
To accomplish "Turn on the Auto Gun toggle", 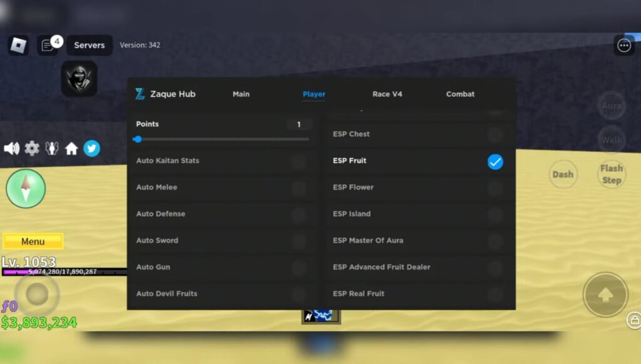I will click(x=299, y=268).
